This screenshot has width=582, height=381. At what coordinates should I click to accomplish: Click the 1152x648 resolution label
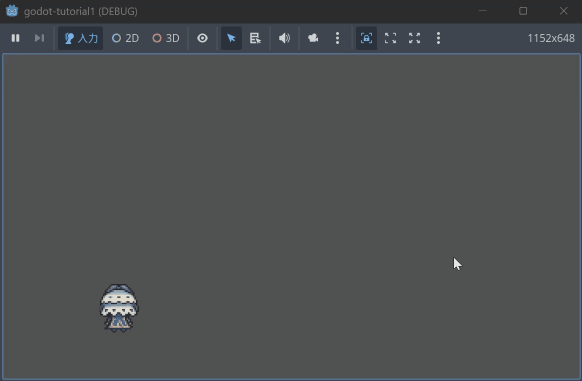pyautogui.click(x=551, y=38)
